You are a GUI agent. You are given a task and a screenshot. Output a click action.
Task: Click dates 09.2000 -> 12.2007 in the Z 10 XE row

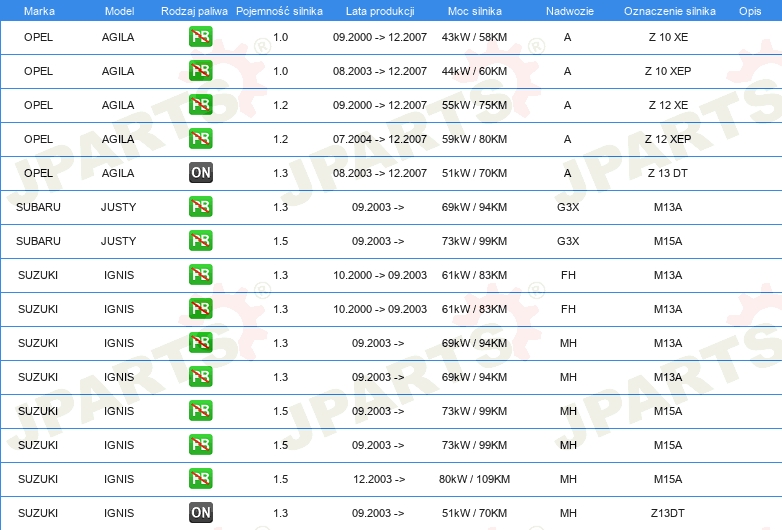[x=380, y=37]
